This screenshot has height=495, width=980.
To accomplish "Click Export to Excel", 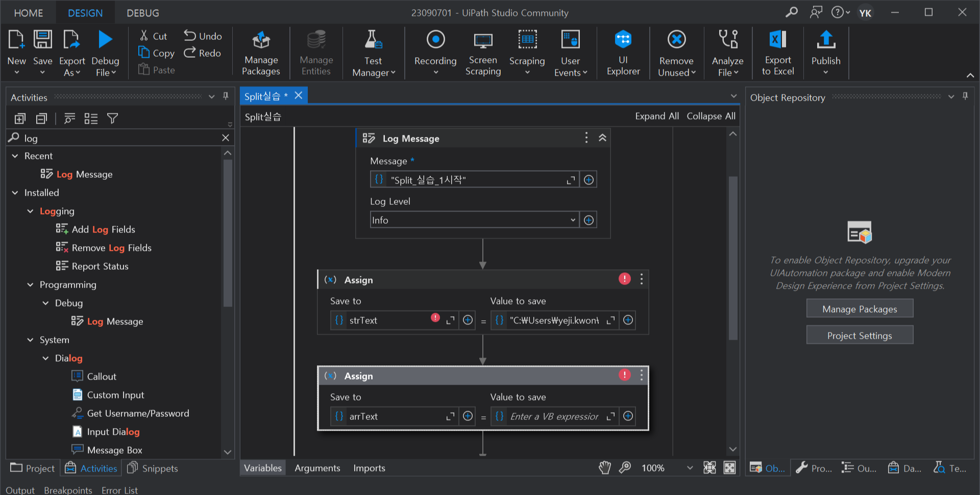I will pyautogui.click(x=778, y=54).
